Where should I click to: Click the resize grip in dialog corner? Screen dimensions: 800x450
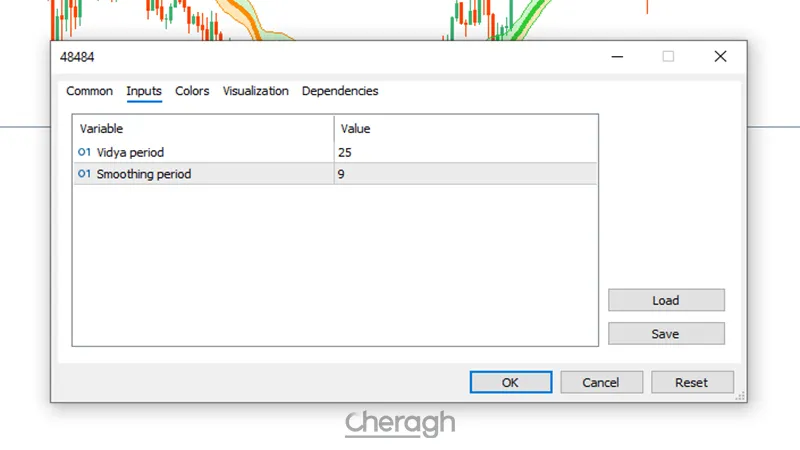[741, 396]
